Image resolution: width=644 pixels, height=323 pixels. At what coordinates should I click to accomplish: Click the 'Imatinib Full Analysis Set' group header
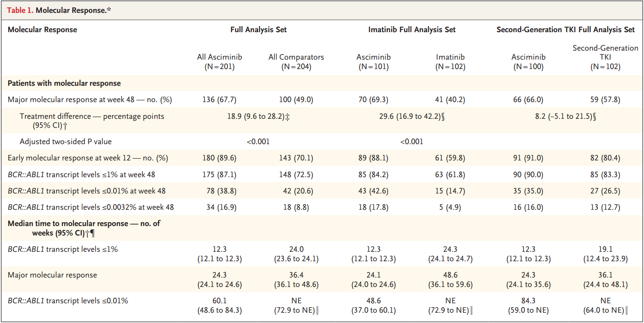pos(412,30)
